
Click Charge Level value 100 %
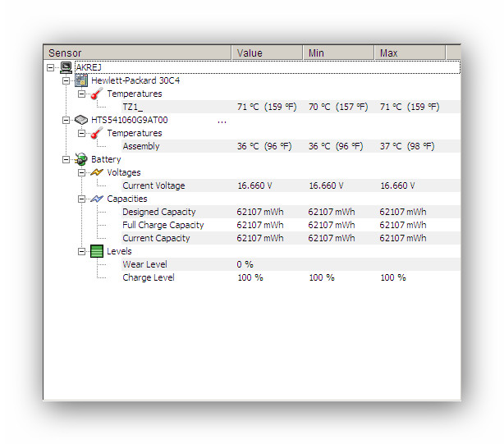point(250,277)
